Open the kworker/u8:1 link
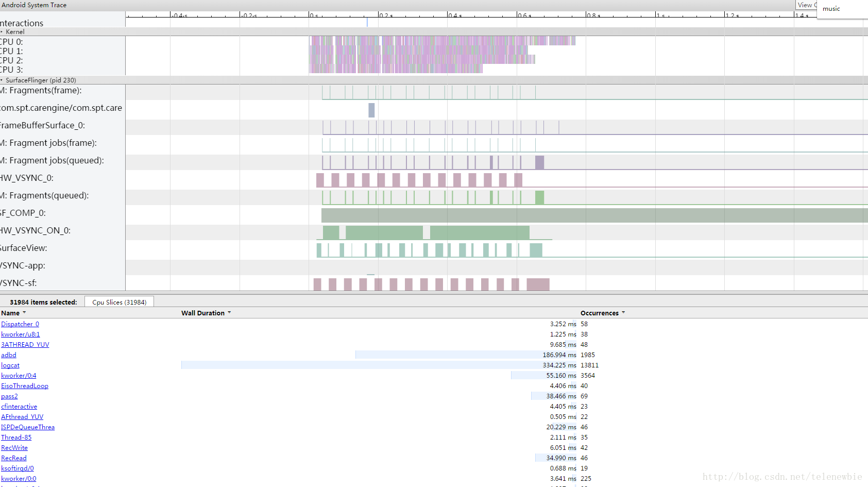 pos(21,334)
